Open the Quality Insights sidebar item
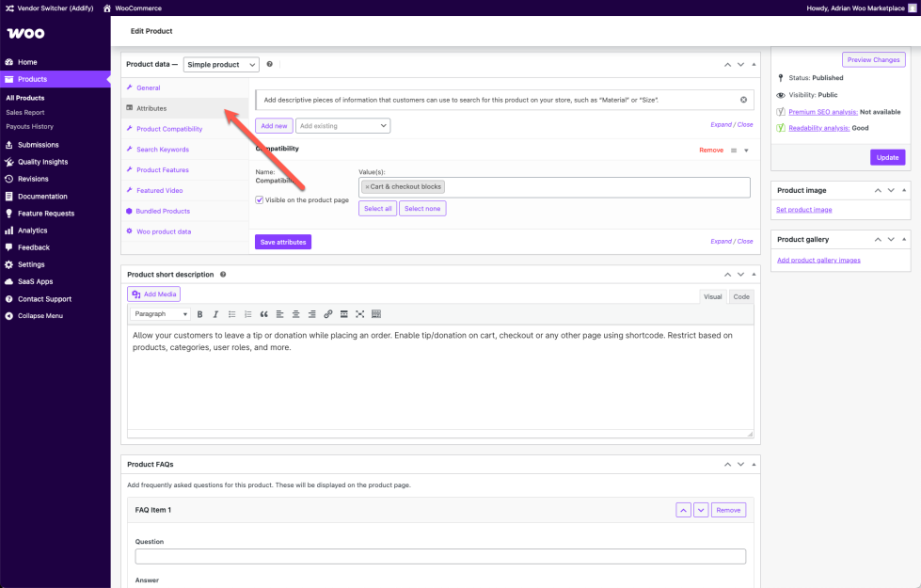Screen dimensions: 921x588 42,162
